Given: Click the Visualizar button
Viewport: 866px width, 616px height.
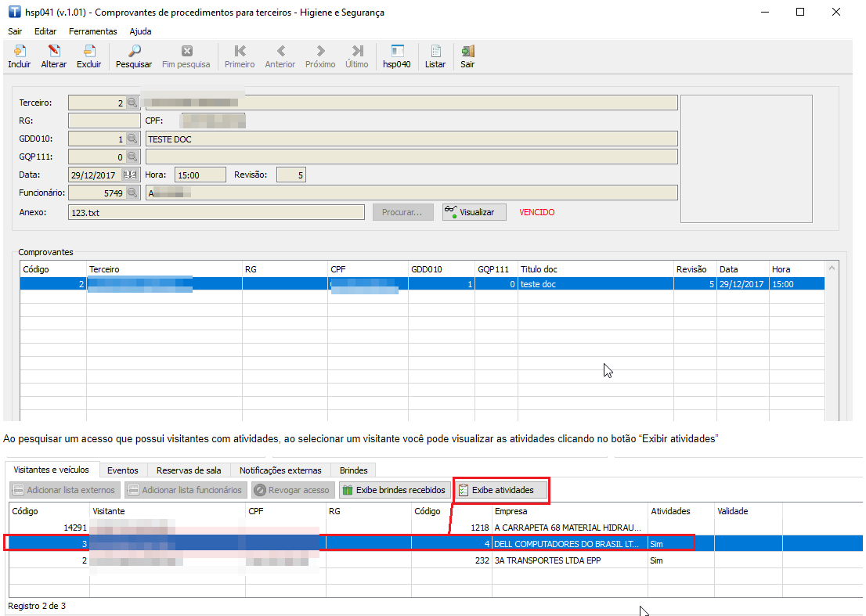Looking at the screenshot, I should (474, 212).
